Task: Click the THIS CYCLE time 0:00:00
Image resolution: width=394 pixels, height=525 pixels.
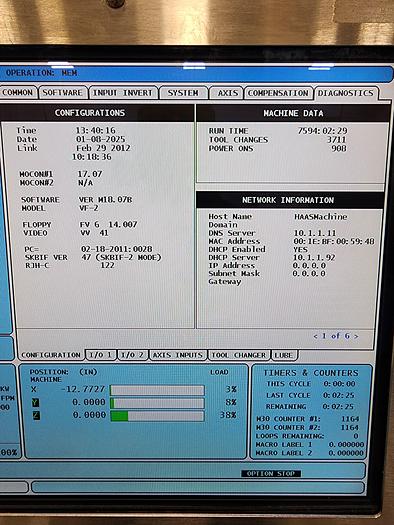Action: pos(339,384)
